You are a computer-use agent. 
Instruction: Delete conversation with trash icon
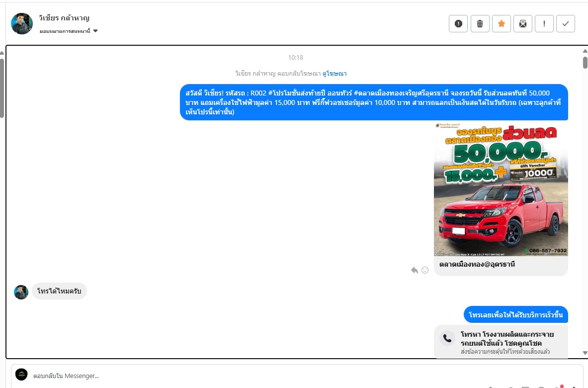click(480, 24)
